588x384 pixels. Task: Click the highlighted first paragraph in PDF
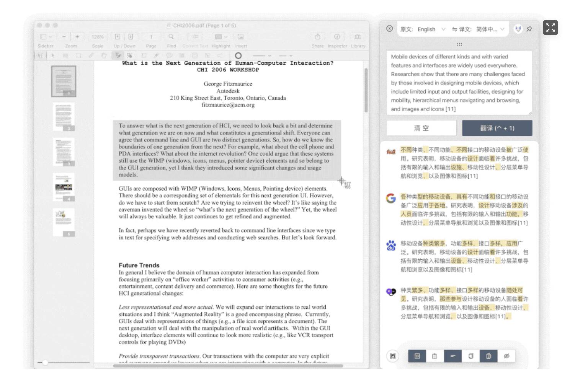(227, 150)
